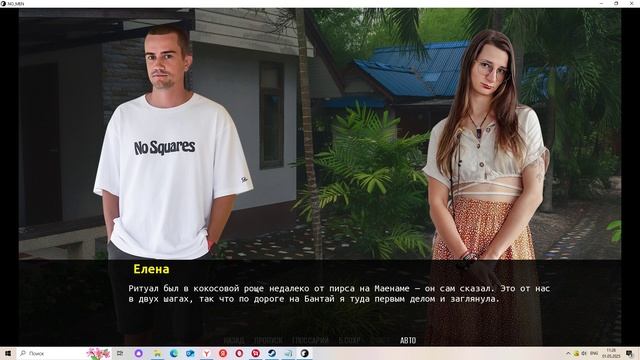Click Б.СОХР quick save
Image resolution: width=640 pixels, height=360 pixels.
pos(349,340)
